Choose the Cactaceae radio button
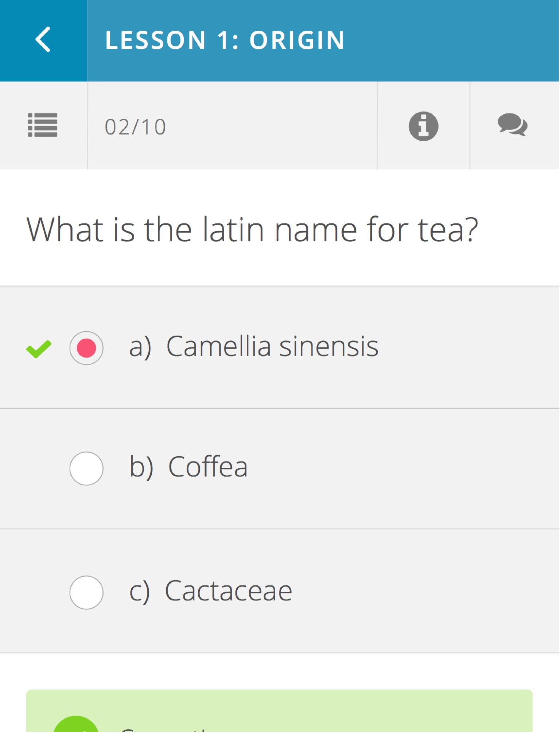The height and width of the screenshot is (732, 560). [86, 592]
